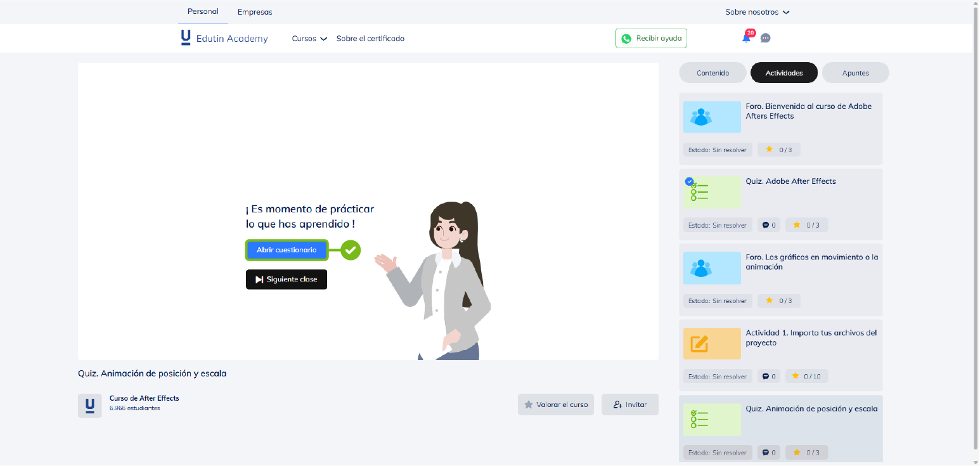Click the Recibir ayuda WhatsApp button

click(x=651, y=38)
